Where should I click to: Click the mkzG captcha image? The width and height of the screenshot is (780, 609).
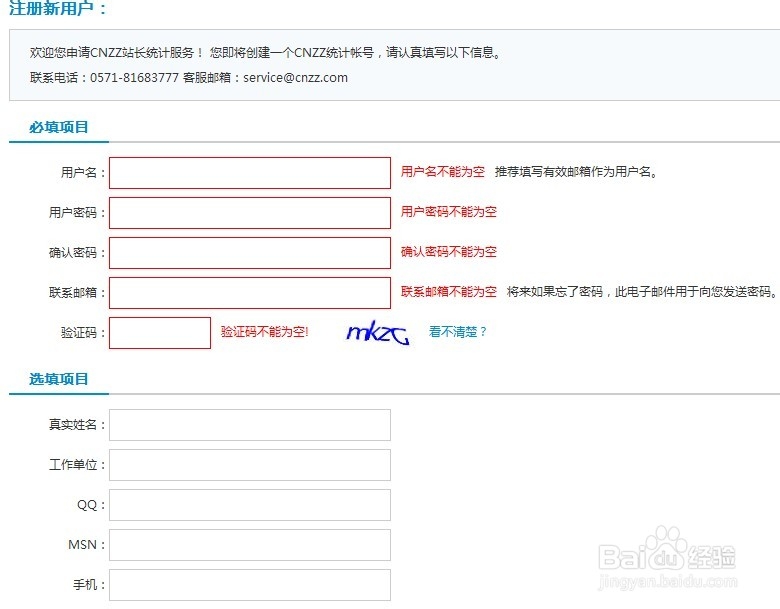click(x=378, y=333)
